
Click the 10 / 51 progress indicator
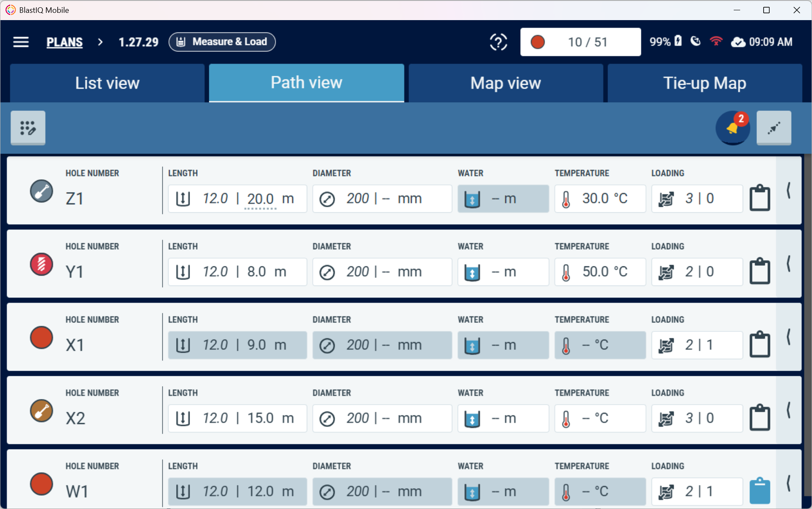[x=581, y=42]
